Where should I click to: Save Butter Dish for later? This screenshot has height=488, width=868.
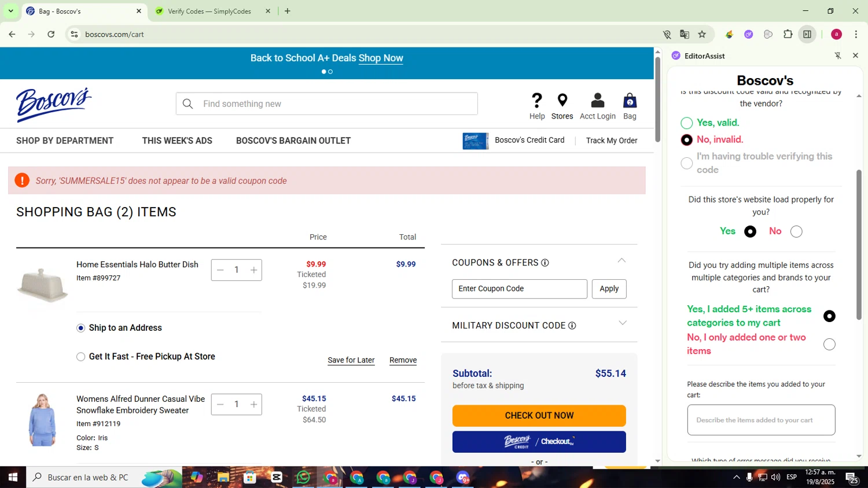tap(351, 360)
